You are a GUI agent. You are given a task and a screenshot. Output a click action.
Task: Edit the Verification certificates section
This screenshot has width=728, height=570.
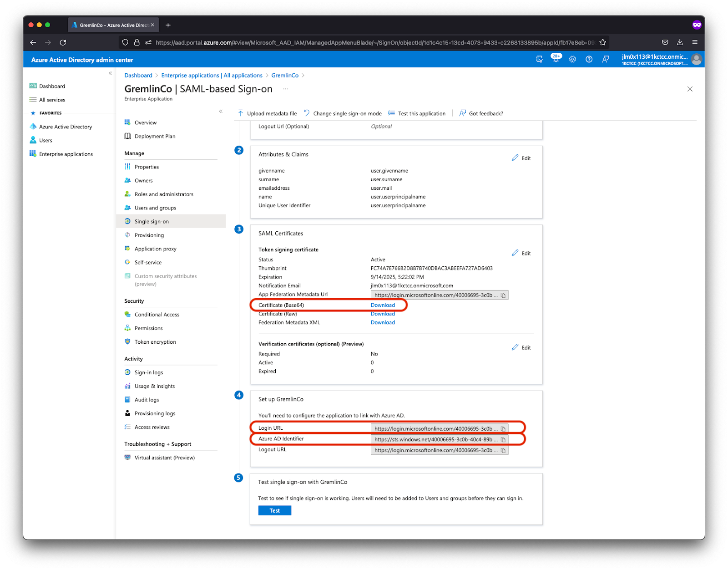tap(521, 347)
